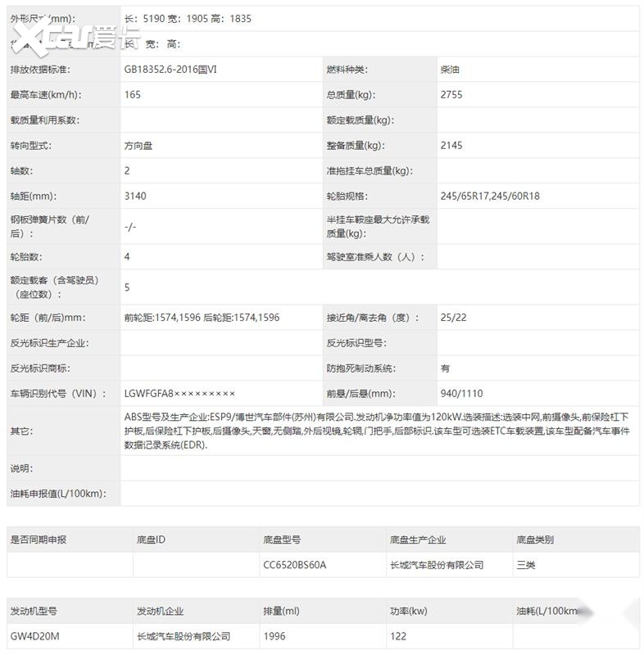The image size is (644, 655).
Task: Click the VIN code LGWFGFA8
Action: 179,394
